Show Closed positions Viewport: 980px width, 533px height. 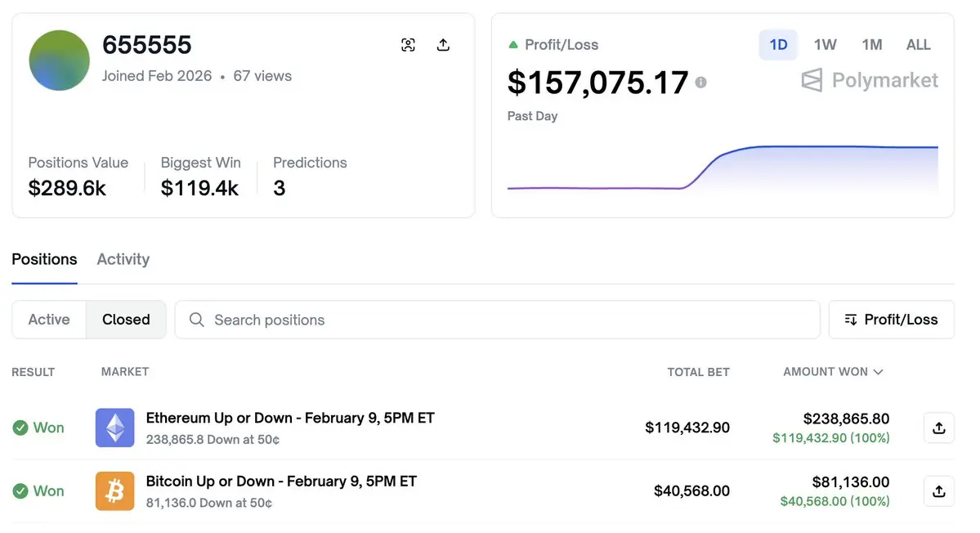(126, 320)
